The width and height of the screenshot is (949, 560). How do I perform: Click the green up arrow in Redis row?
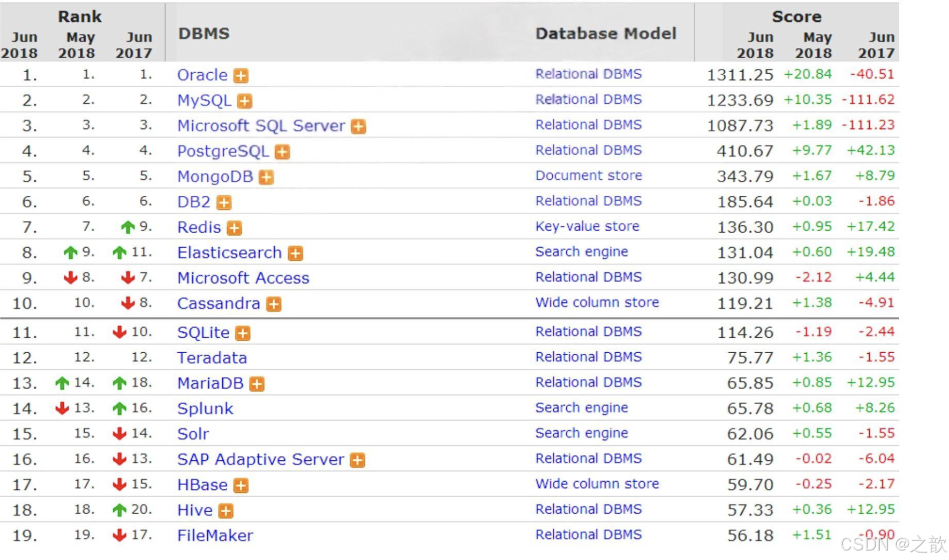[128, 227]
